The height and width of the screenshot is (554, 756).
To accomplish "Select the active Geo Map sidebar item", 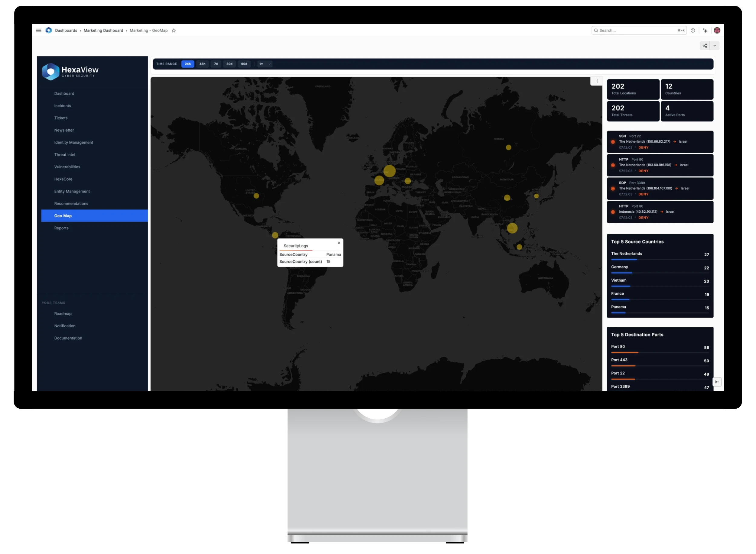I will pos(95,216).
